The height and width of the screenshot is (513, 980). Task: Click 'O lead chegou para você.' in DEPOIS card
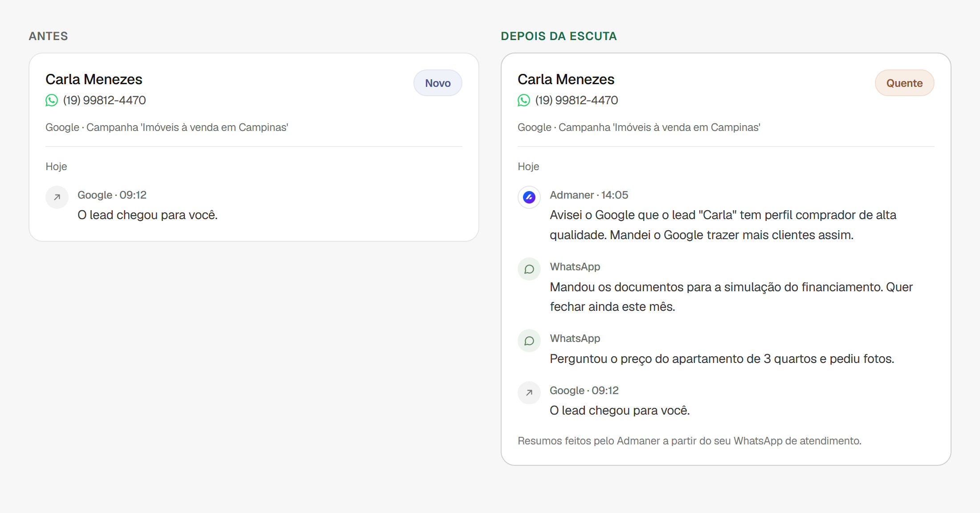(620, 411)
